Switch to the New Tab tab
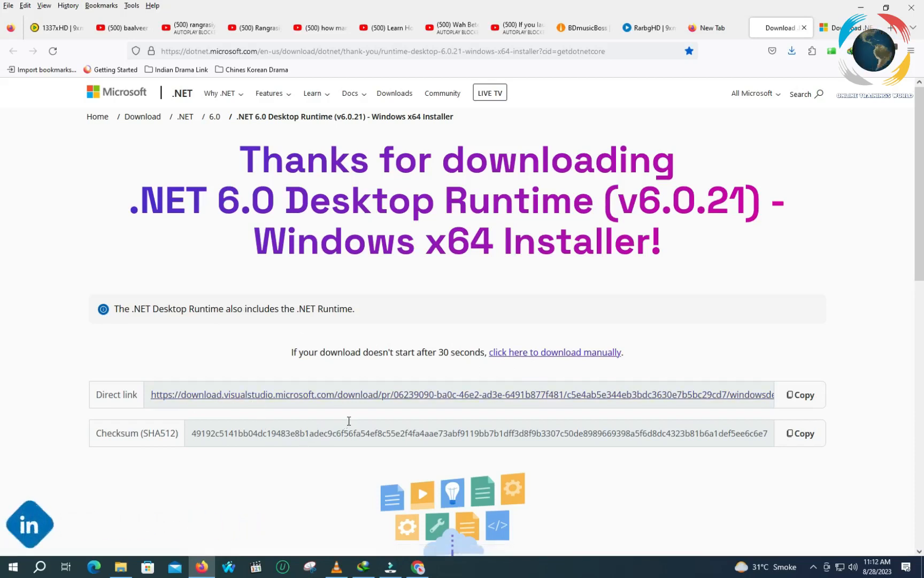This screenshot has width=924, height=578. [714, 28]
